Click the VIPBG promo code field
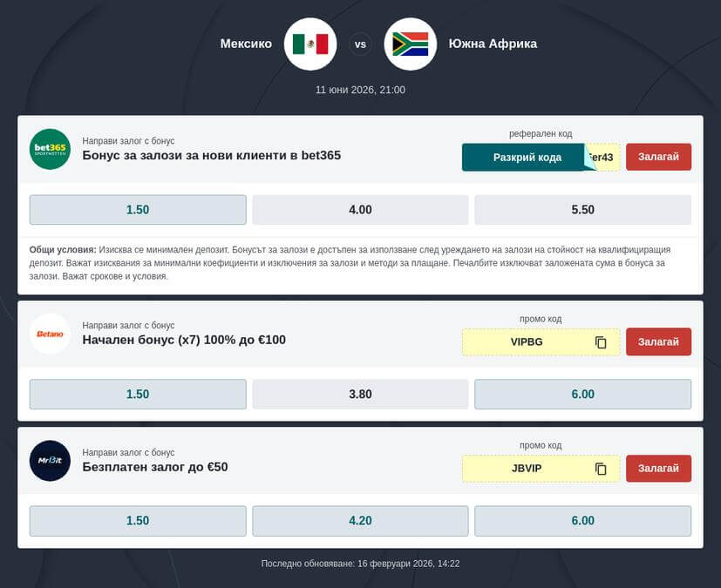The image size is (721, 588). point(527,342)
